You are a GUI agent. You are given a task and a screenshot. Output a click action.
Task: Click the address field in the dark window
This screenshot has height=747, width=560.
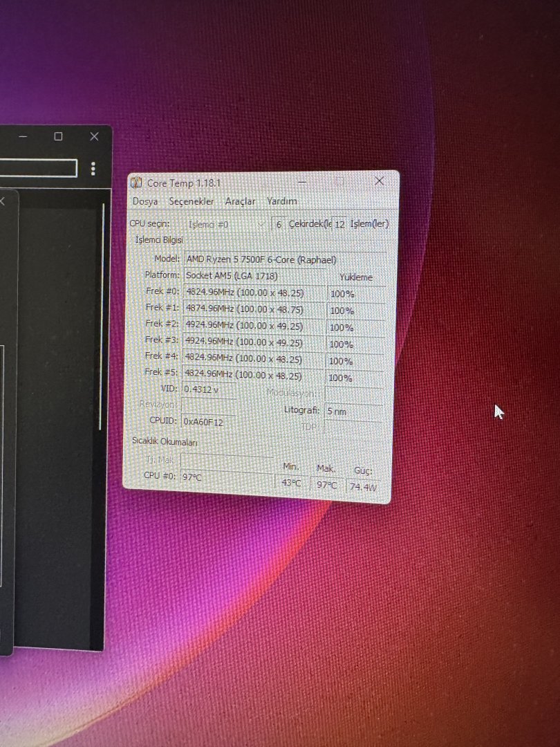click(x=38, y=168)
